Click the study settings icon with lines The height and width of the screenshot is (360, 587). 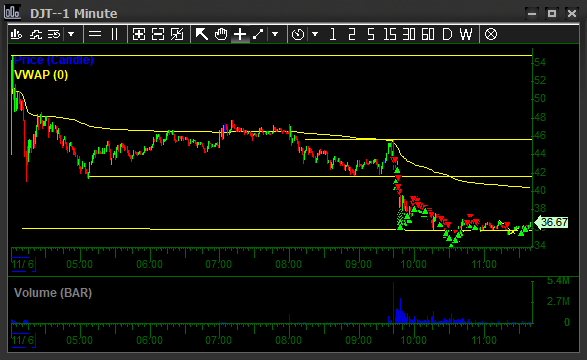pos(54,34)
